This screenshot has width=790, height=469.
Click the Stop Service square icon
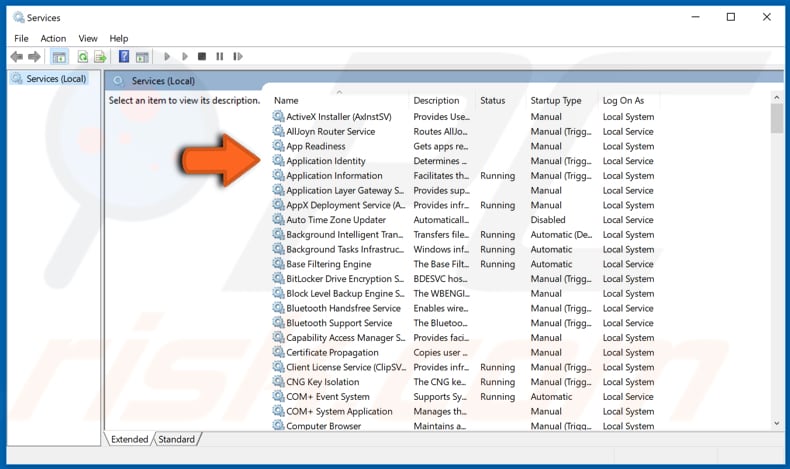pos(202,56)
